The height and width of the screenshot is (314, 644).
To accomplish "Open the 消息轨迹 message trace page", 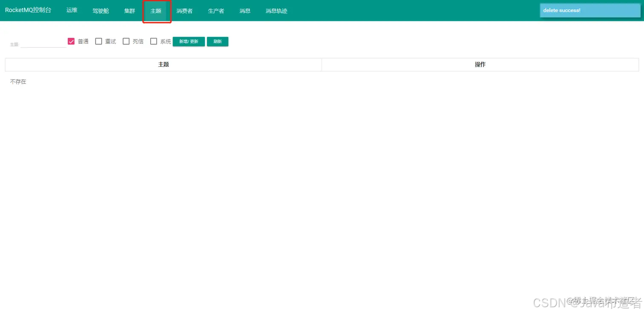I will (x=276, y=10).
